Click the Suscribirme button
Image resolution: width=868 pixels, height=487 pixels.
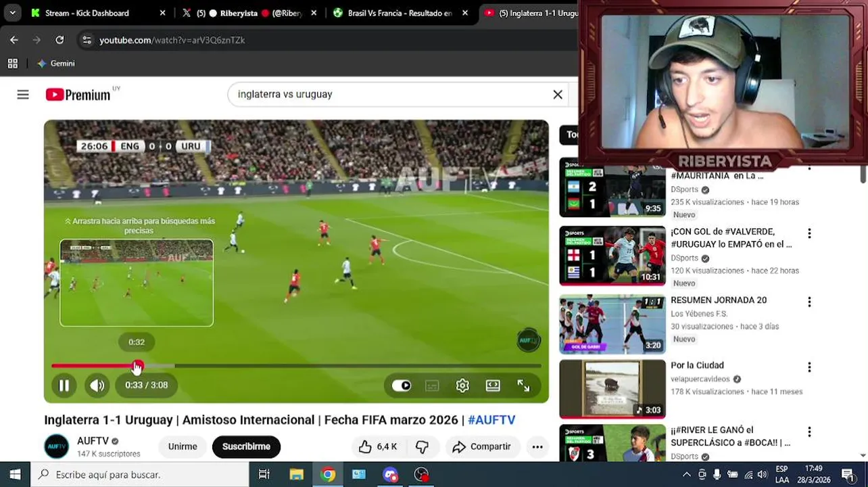[246, 446]
